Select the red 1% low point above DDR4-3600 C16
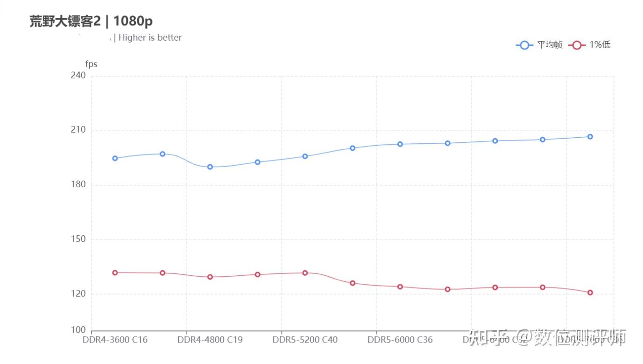The image size is (643, 364). [115, 273]
